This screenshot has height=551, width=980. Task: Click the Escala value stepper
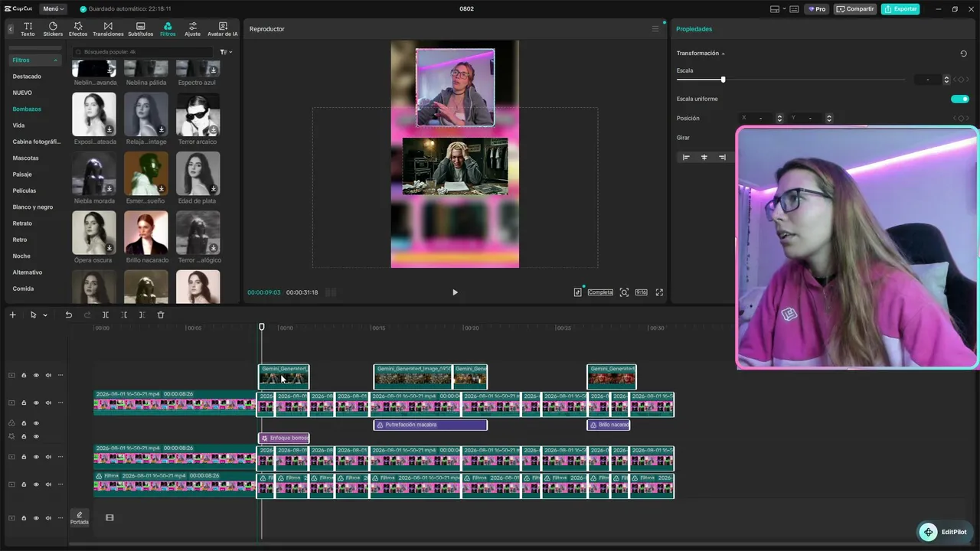[946, 80]
